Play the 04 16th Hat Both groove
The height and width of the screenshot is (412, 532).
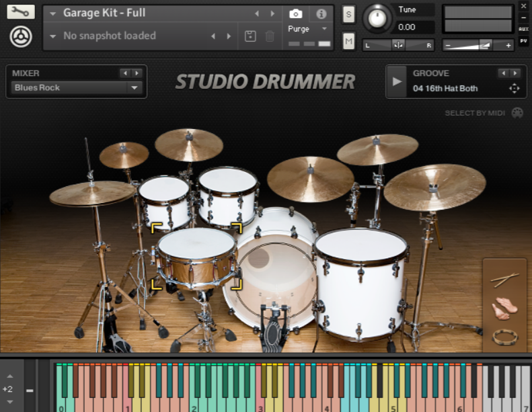[397, 82]
